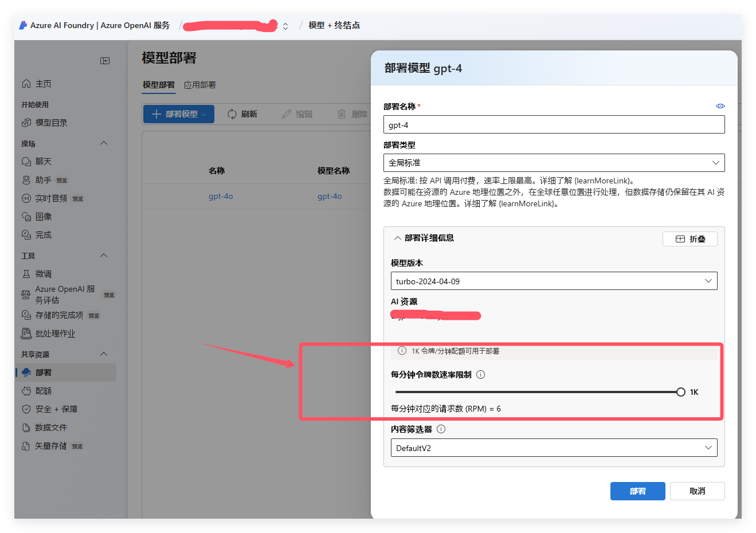Click info icon next to 内容筛选器

[441, 429]
